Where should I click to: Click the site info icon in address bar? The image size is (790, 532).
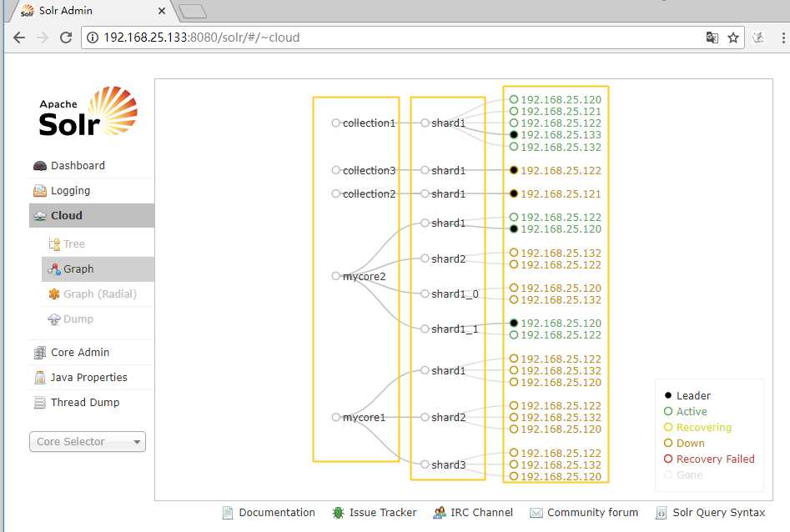point(93,38)
